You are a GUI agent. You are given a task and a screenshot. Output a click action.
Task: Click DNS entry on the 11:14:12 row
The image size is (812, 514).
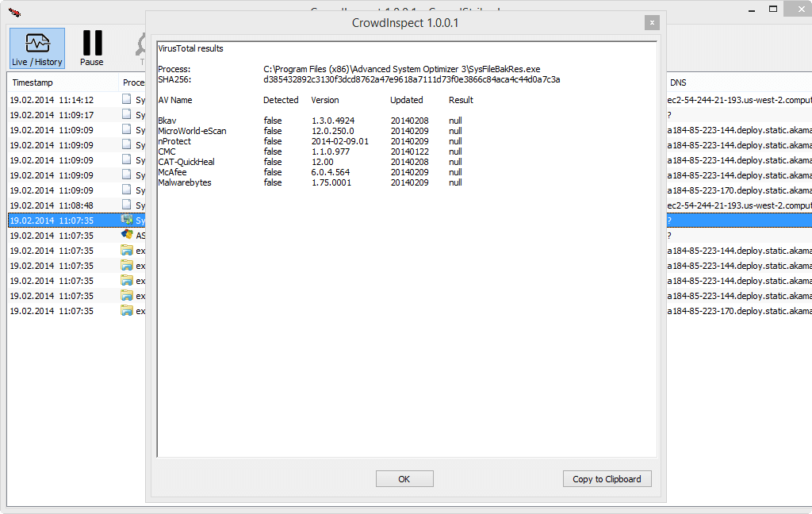coord(739,99)
